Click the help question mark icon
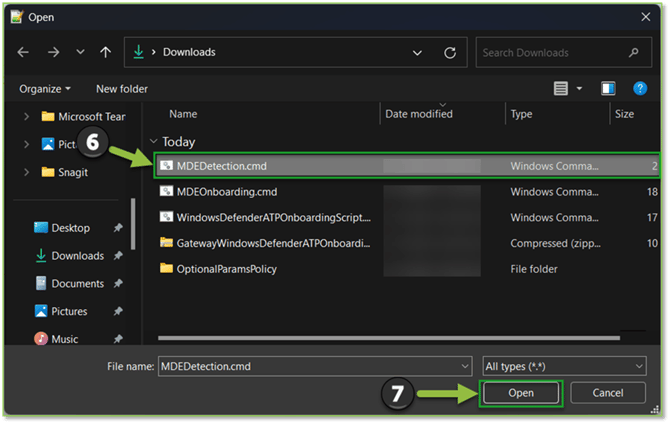This screenshot has height=424, width=670. (x=639, y=89)
